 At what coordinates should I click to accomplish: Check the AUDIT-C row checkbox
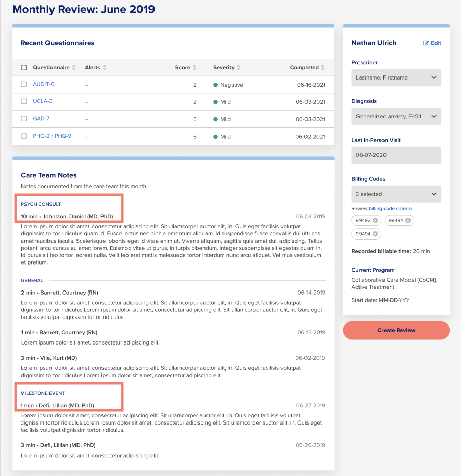24,84
